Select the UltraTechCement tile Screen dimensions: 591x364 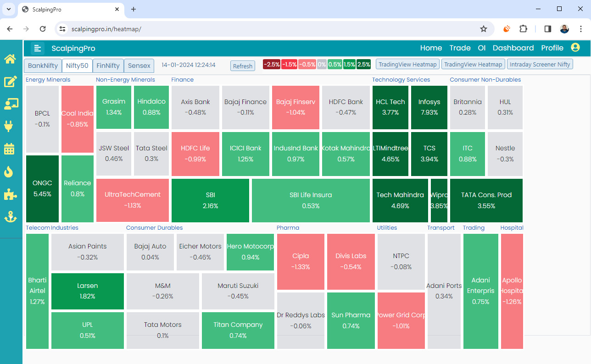[133, 200]
